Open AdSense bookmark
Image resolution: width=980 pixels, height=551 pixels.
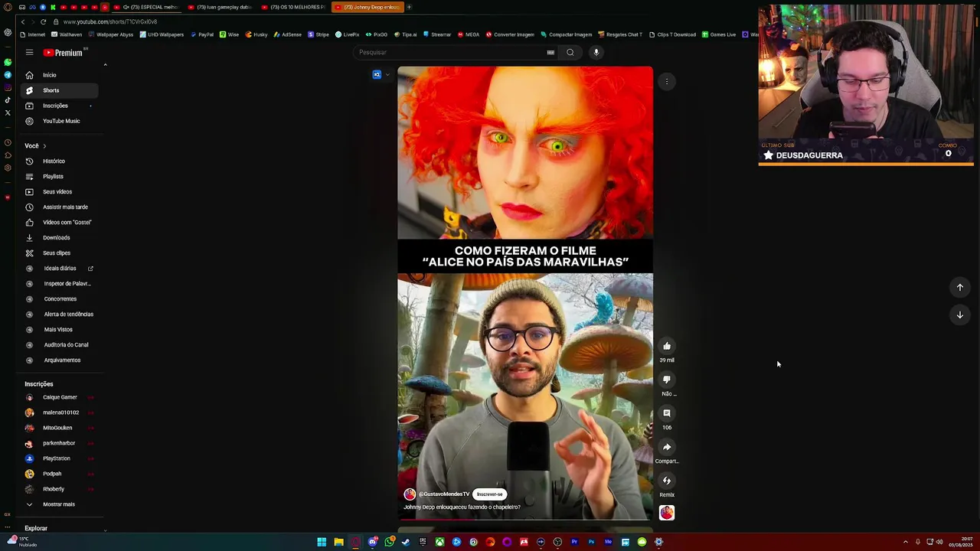tap(287, 34)
